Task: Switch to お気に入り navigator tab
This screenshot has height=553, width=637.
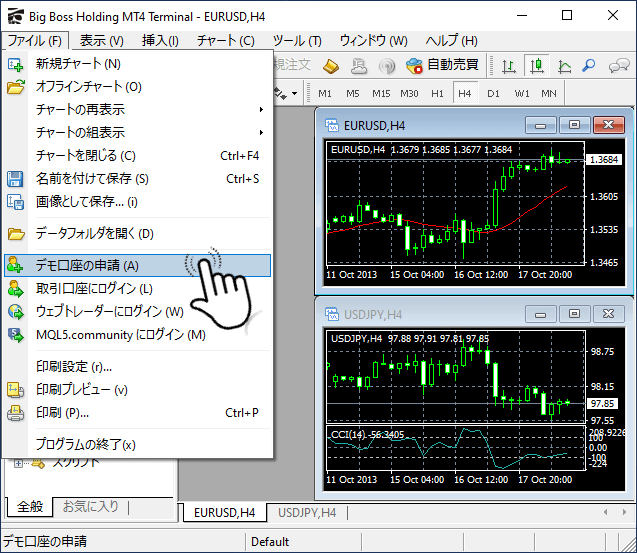Action: pos(91,506)
